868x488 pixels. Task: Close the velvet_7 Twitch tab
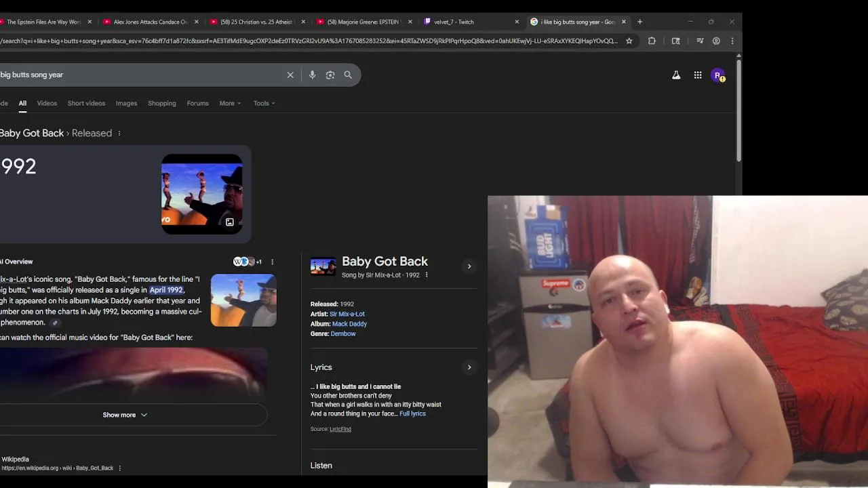517,22
